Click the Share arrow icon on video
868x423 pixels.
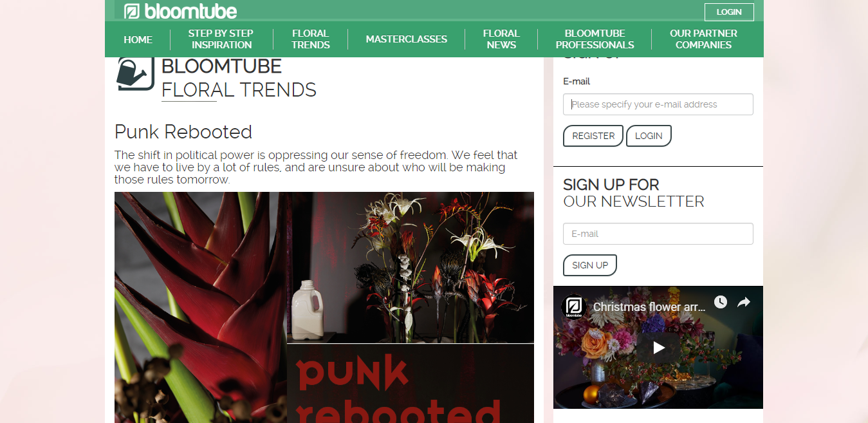(x=744, y=302)
